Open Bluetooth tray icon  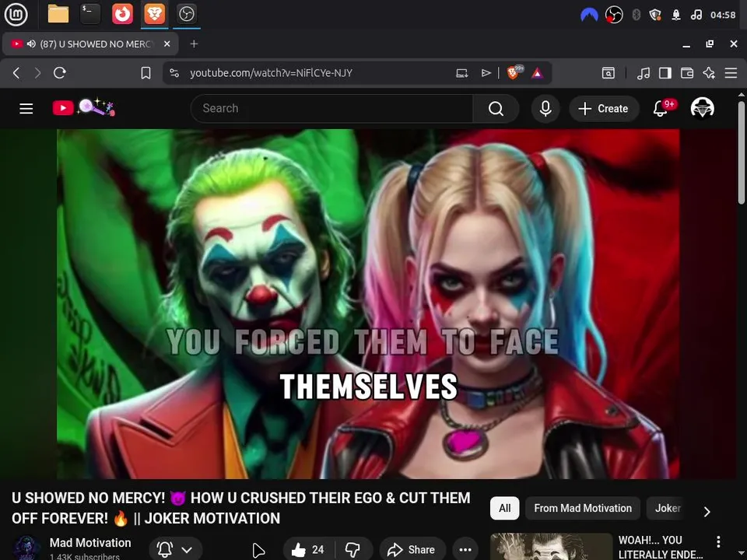[636, 15]
